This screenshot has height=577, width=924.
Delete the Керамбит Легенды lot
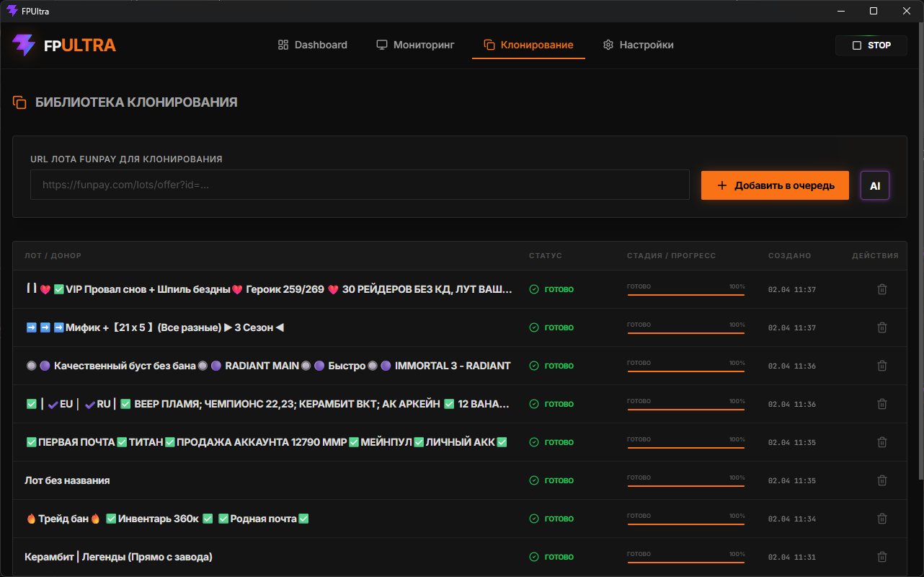[881, 557]
